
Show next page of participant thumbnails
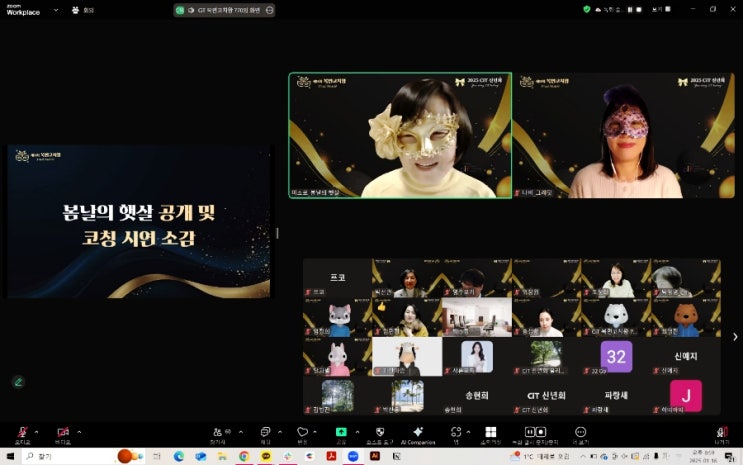(735, 337)
